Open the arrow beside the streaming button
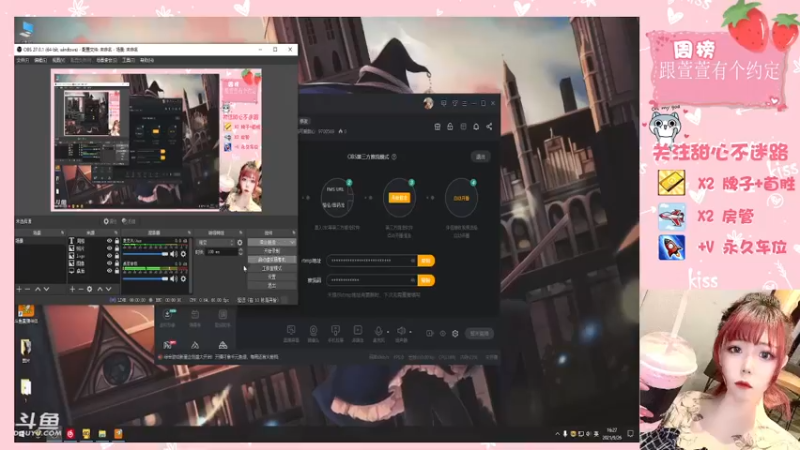The image size is (800, 450). 292,242
